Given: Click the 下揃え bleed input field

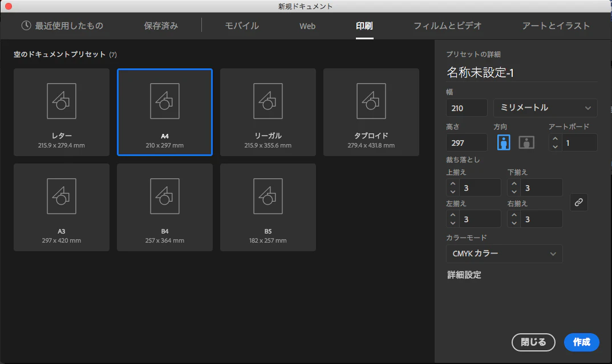Looking at the screenshot, I should click(541, 188).
